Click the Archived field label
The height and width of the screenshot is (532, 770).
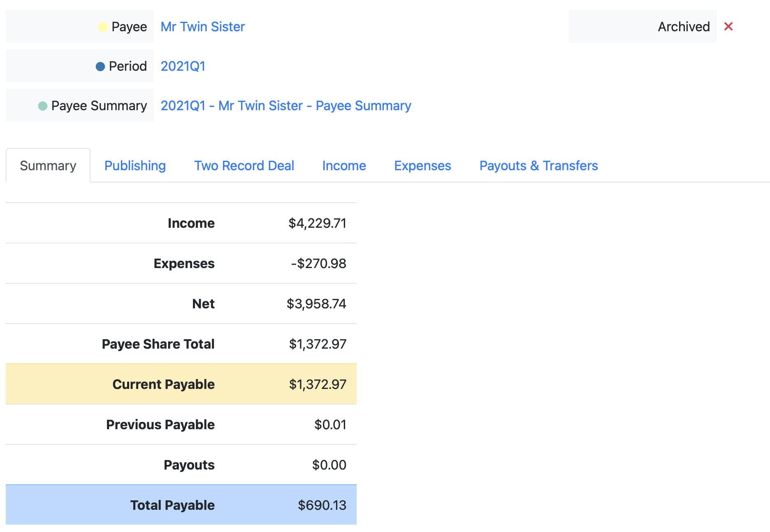tap(684, 27)
